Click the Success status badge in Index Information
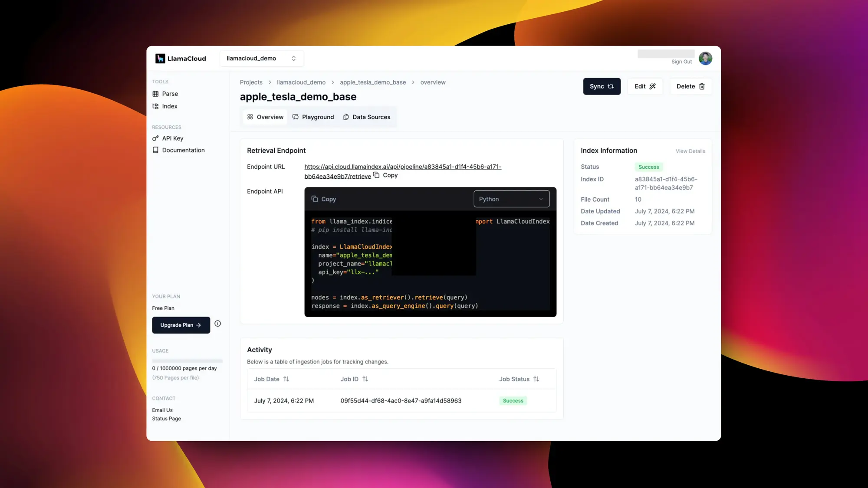Image resolution: width=868 pixels, height=488 pixels. (x=648, y=167)
